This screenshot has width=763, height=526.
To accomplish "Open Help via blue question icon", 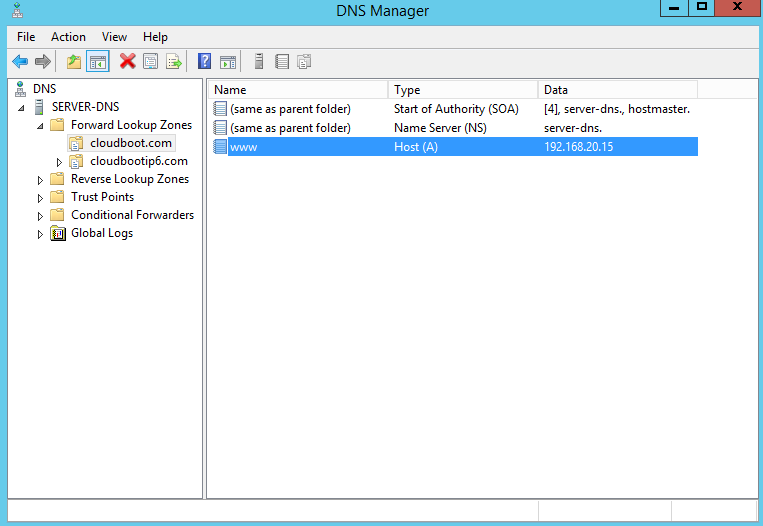I will [x=204, y=62].
